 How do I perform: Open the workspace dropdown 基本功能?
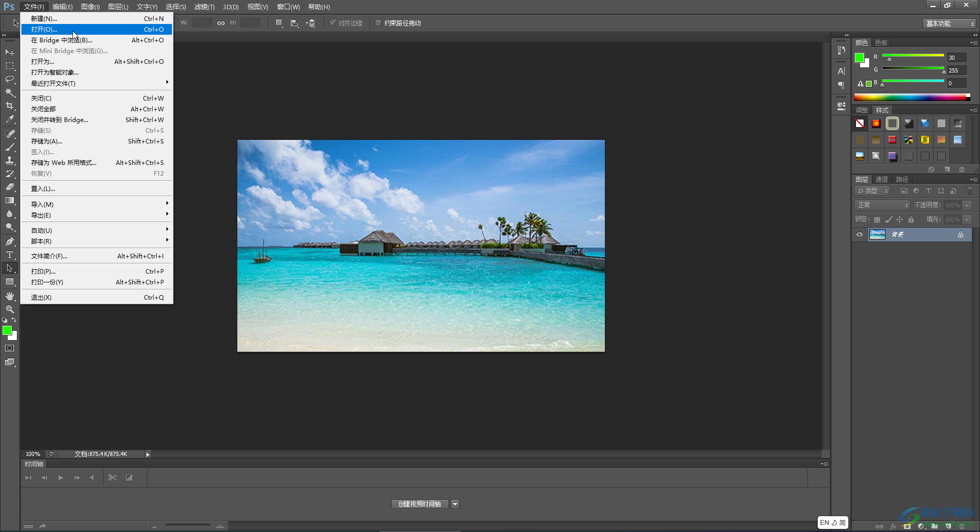pos(950,23)
